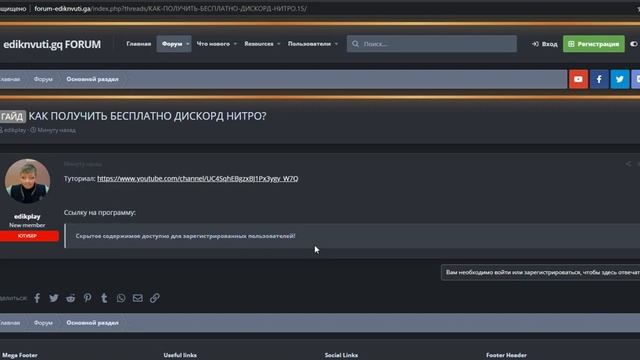Viewport: 640px width, 360px height.
Task: Open the Twitter social button in breadcrumb bar
Action: (620, 79)
